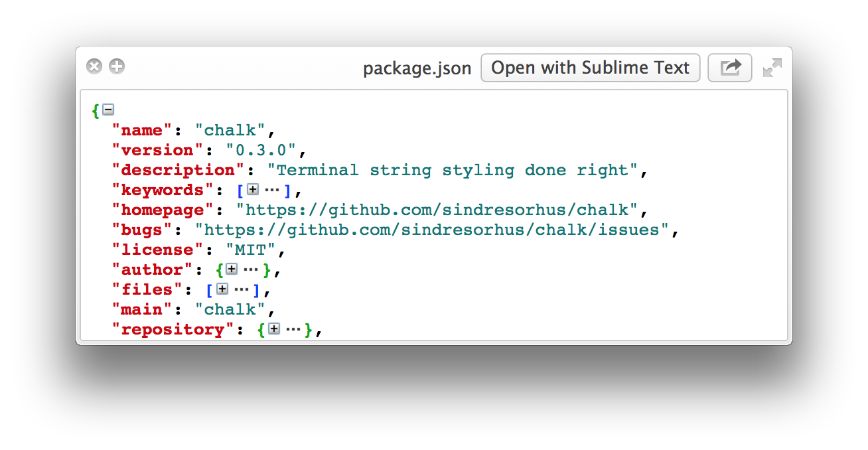Click the share arrow icon button
The image size is (868, 450).
tap(730, 68)
